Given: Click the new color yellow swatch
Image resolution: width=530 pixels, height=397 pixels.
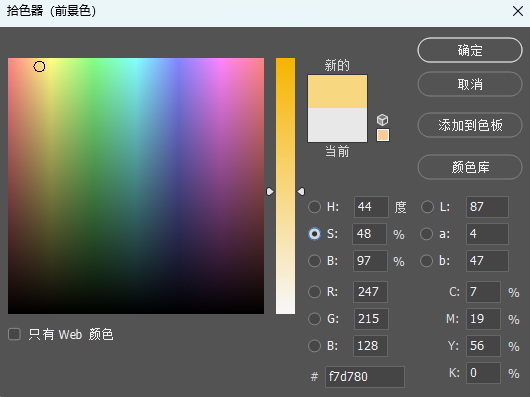Looking at the screenshot, I should click(x=337, y=92).
